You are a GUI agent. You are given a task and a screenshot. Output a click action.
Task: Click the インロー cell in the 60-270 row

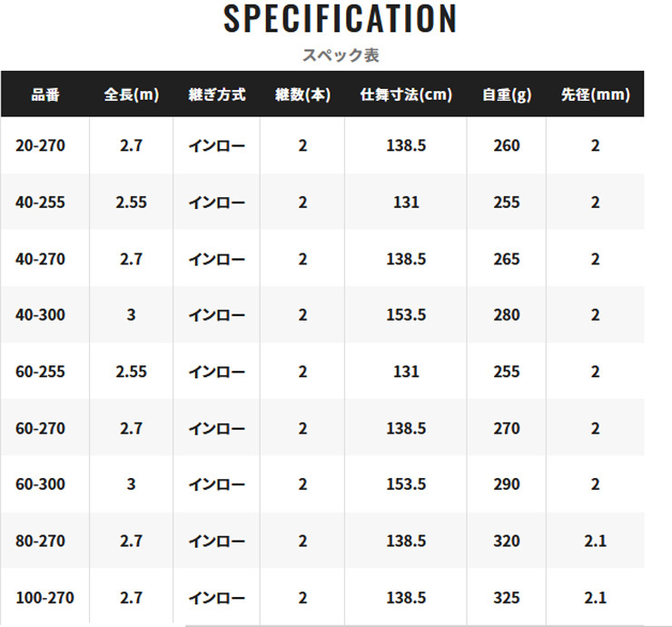pyautogui.click(x=216, y=428)
